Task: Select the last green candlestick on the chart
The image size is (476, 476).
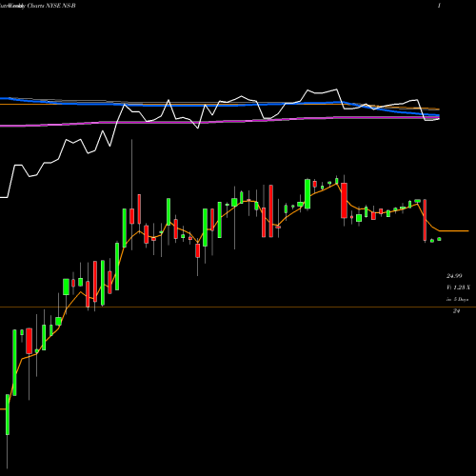Action: point(439,239)
